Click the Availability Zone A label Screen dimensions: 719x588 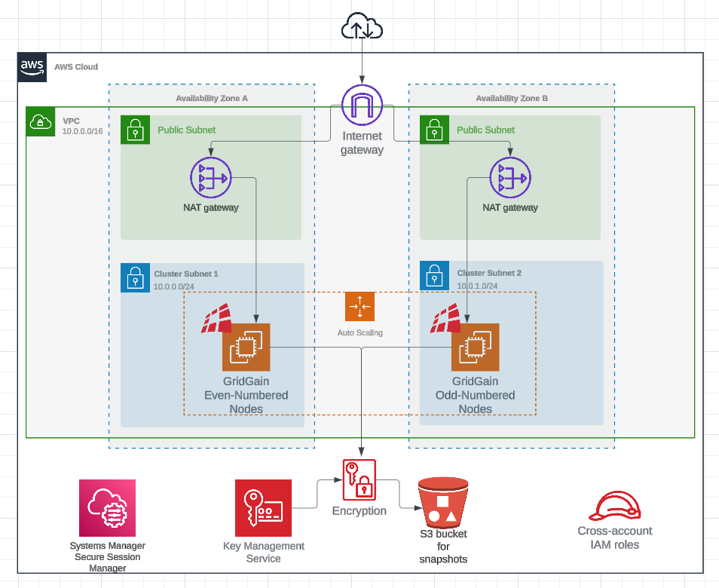(x=212, y=98)
